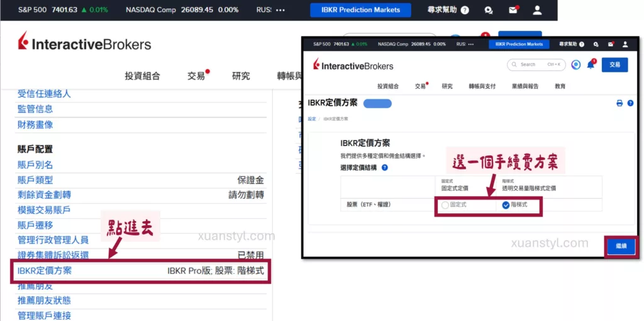644x321 pixels.
Task: Click IBKR Prediction Markets button in inset window
Action: (519, 44)
